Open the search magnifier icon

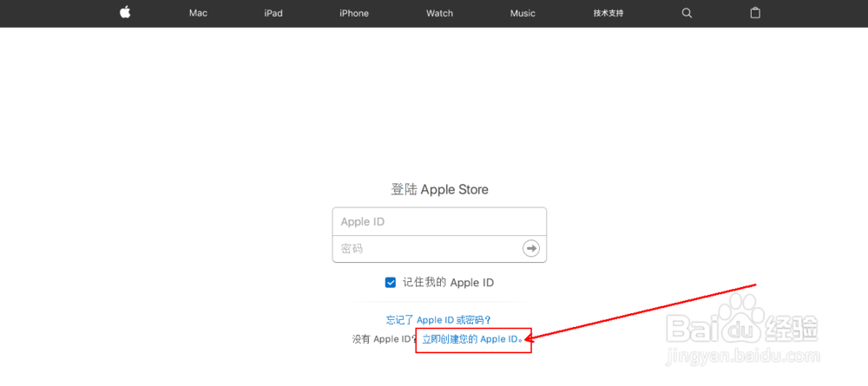[687, 13]
